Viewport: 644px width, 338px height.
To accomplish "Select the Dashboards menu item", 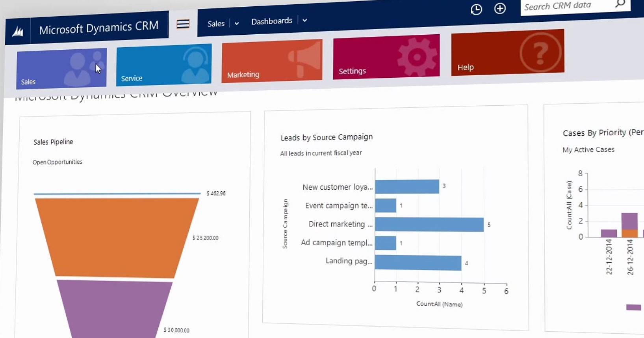I will tap(272, 21).
